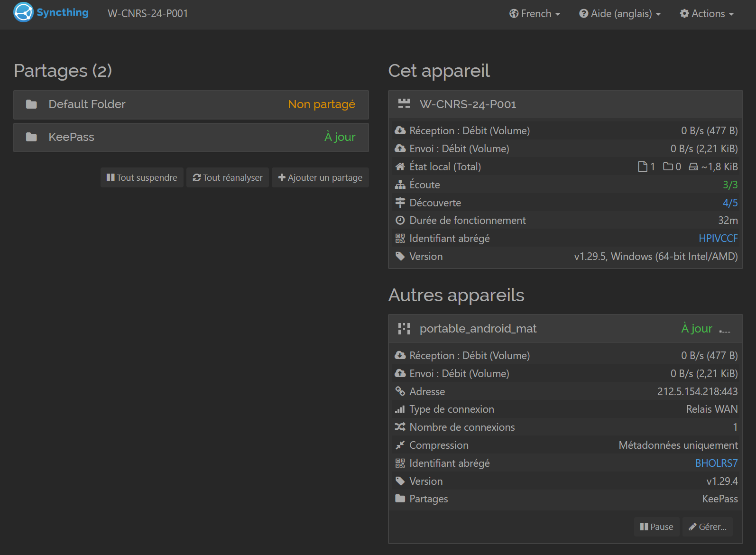The image size is (756, 555).
Task: Click the Autres appareils heading
Action: pyautogui.click(x=456, y=295)
